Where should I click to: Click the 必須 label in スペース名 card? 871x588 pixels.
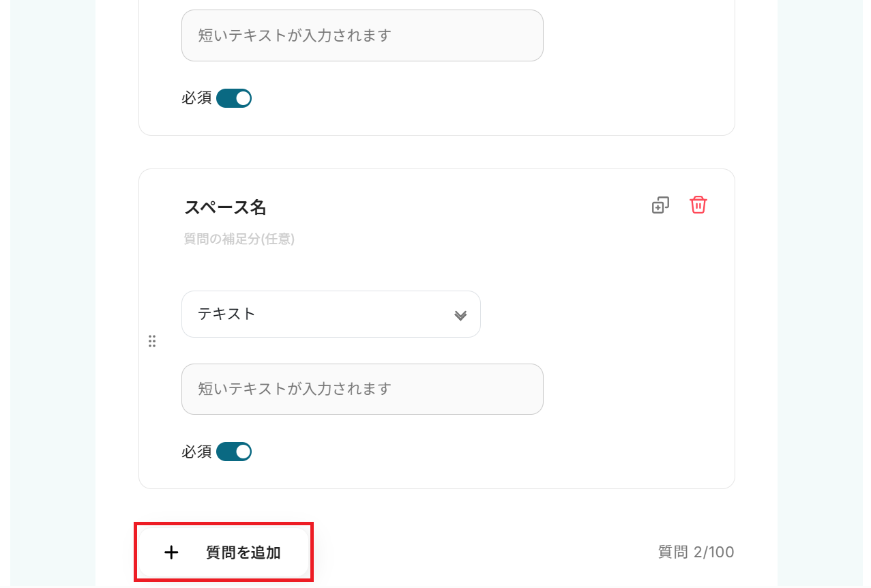coord(196,452)
